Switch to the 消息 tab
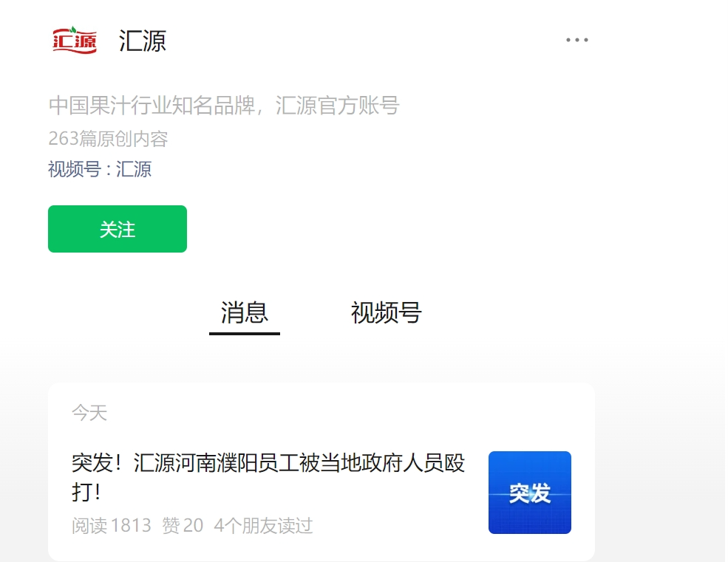This screenshot has width=728, height=562. [x=244, y=312]
